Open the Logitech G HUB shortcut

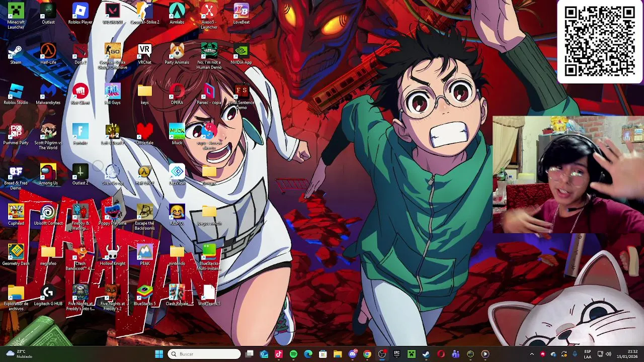pyautogui.click(x=48, y=296)
